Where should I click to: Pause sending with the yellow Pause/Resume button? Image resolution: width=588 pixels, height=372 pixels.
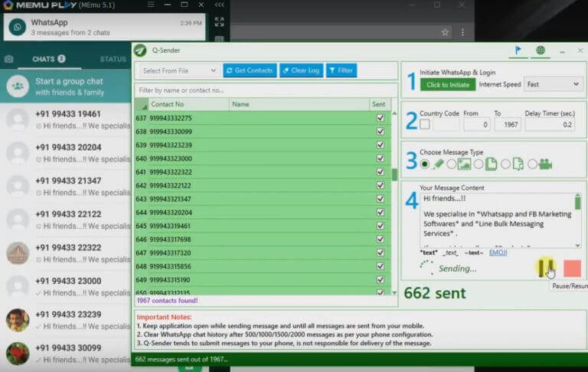click(x=545, y=268)
